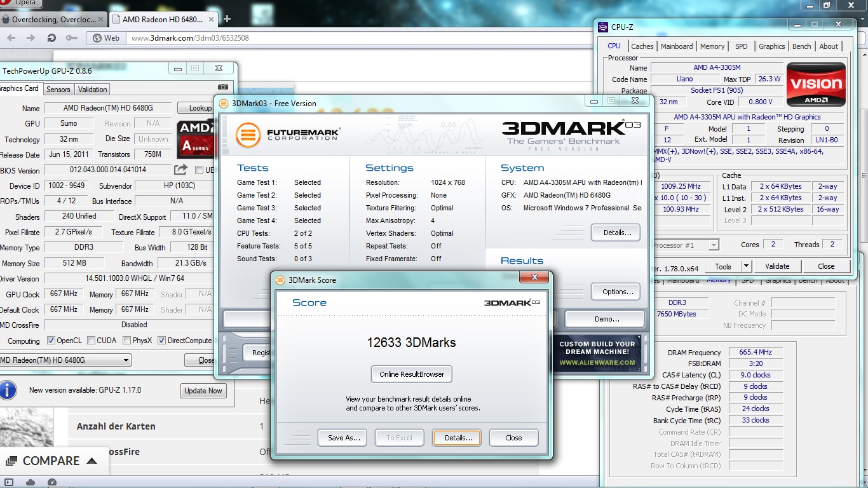Open System Details in the 3DMark03 window
868x488 pixels.
coord(617,233)
